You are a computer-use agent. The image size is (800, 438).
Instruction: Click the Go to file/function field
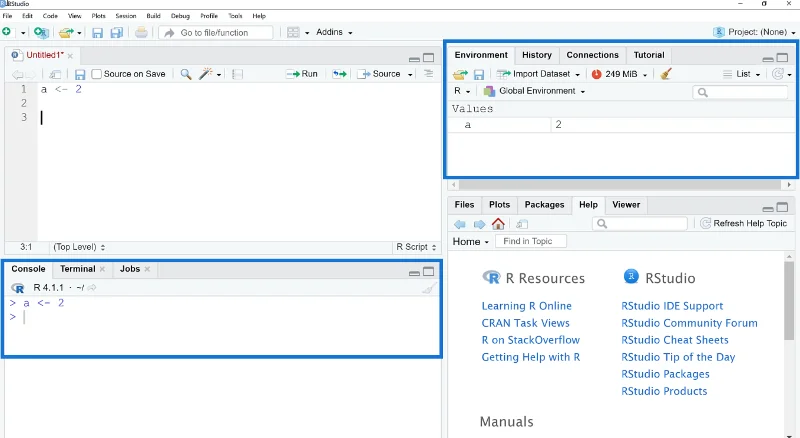click(x=215, y=33)
